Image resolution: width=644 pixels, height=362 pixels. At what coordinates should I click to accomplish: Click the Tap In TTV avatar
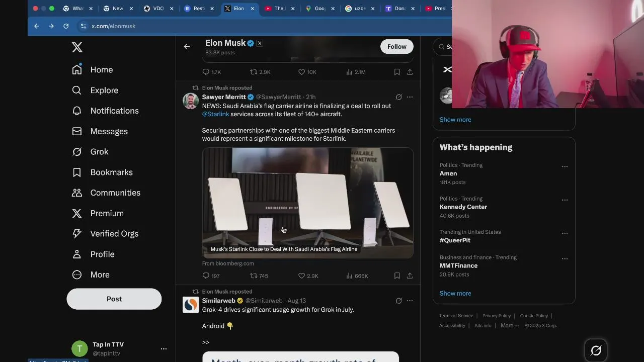pyautogui.click(x=79, y=348)
